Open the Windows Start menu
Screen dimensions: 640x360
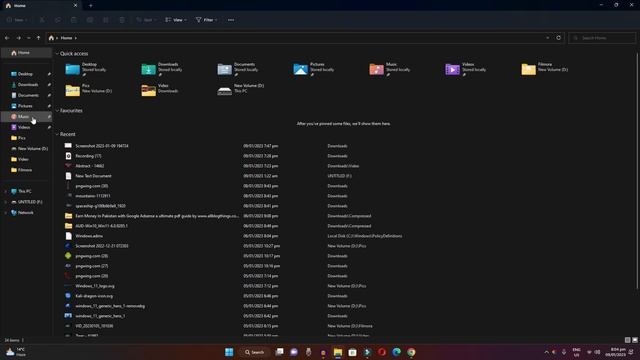tap(229, 352)
